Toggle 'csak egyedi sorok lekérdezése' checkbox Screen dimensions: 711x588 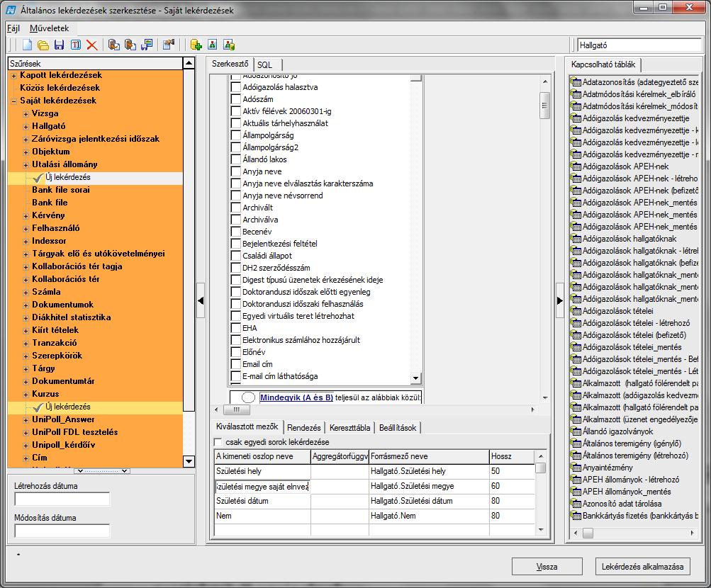[x=218, y=442]
